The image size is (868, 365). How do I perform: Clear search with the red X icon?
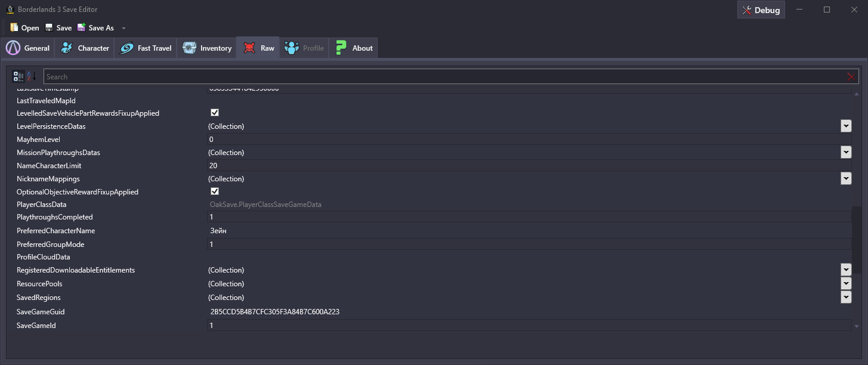click(851, 76)
